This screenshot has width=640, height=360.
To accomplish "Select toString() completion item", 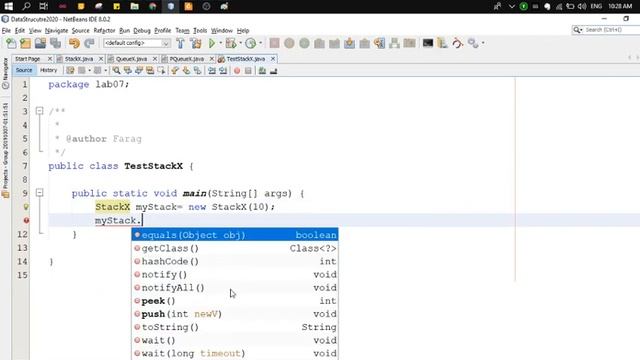I will click(235, 327).
